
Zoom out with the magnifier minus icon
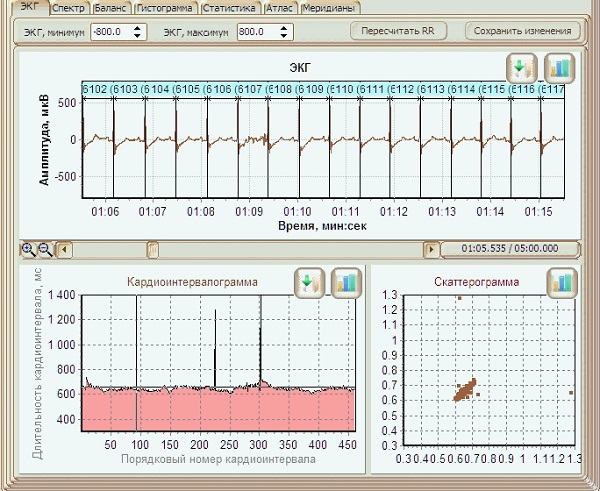point(46,250)
